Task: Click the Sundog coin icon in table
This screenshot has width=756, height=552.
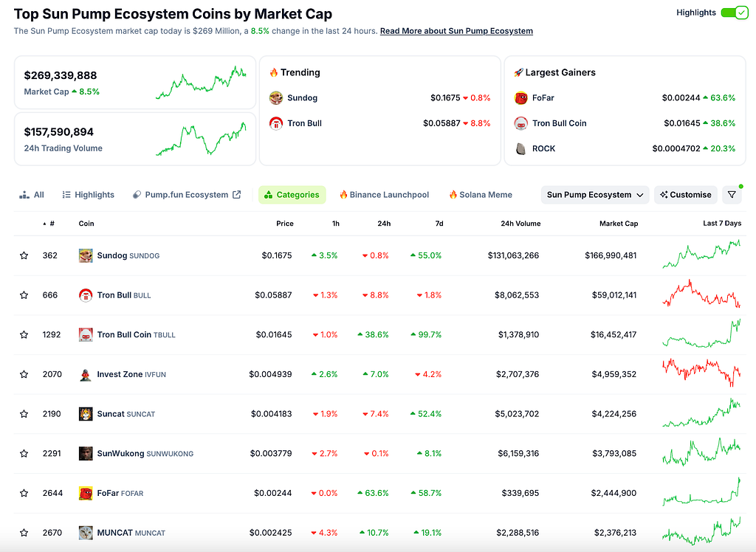Action: 86,255
